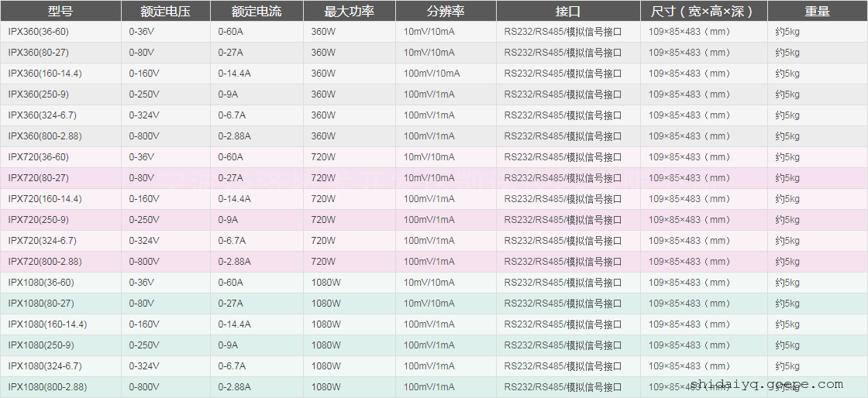Click the 最大功率 column header

(x=349, y=12)
